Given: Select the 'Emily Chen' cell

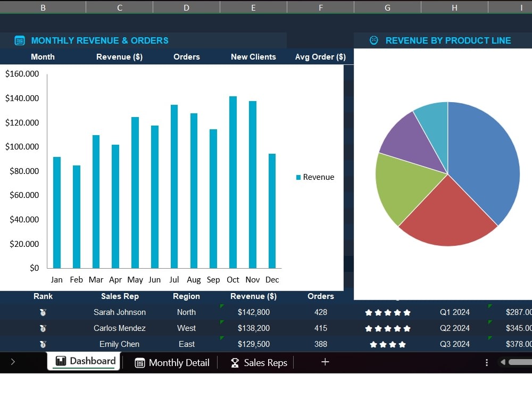Looking at the screenshot, I should tap(119, 344).
